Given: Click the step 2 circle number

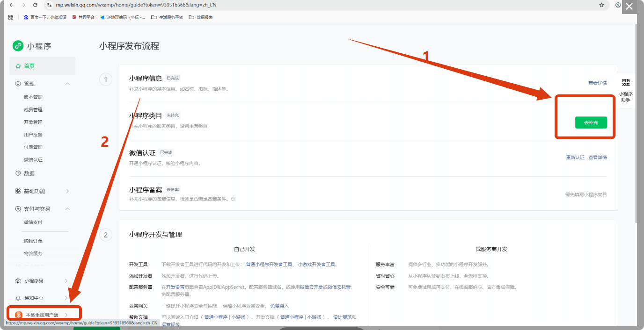Looking at the screenshot, I should point(106,235).
